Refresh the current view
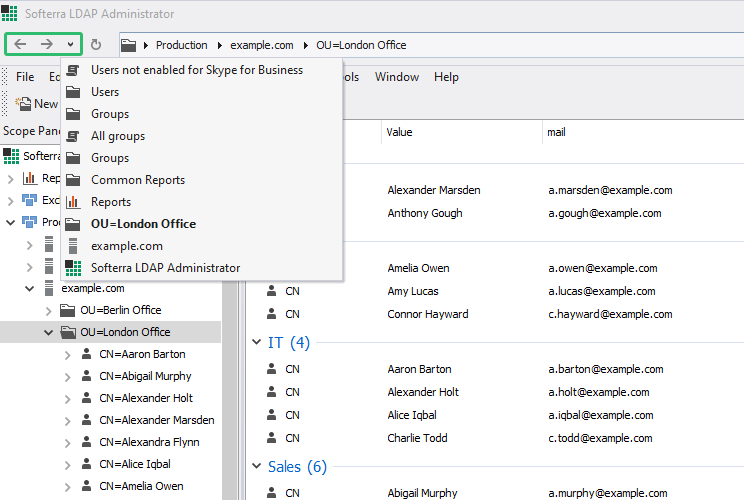Viewport: 744px width, 500px height. click(x=96, y=45)
